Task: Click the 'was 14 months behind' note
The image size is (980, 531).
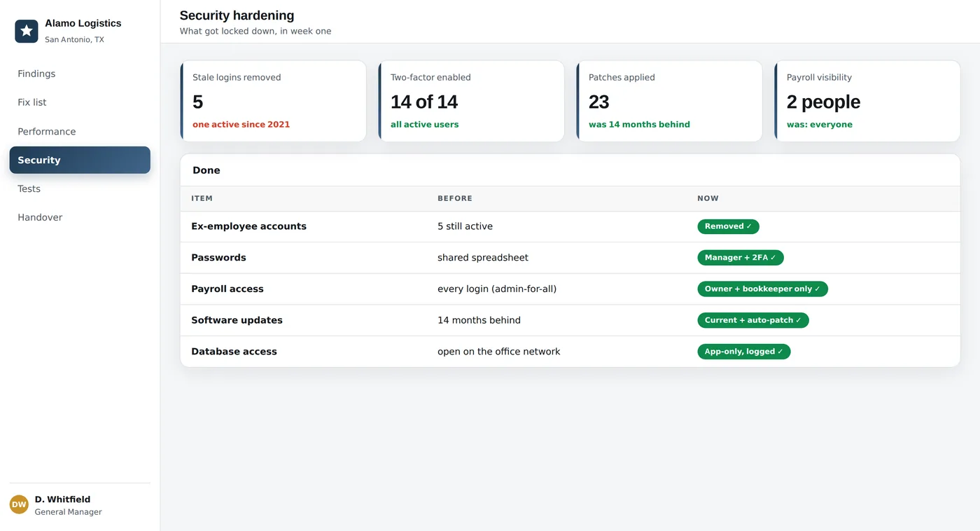Action: tap(639, 125)
